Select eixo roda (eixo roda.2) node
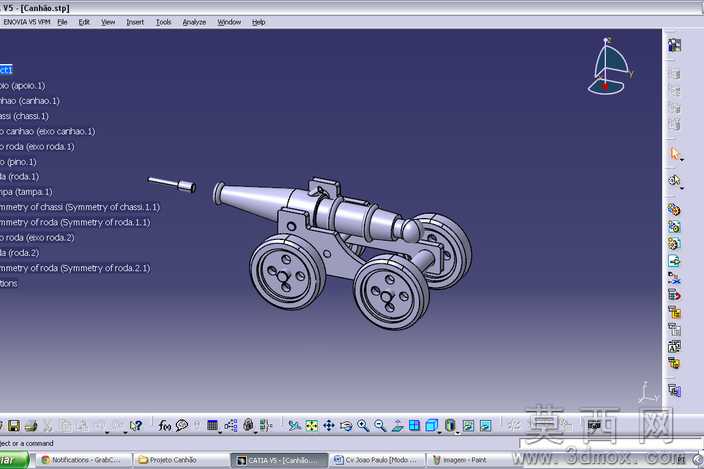704x469 pixels. tap(37, 238)
